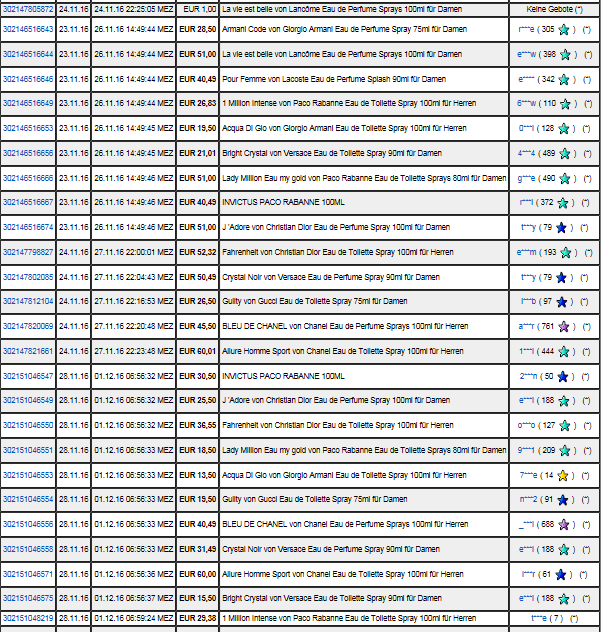Click the turquoise star beside r***l (372)

(x=563, y=203)
